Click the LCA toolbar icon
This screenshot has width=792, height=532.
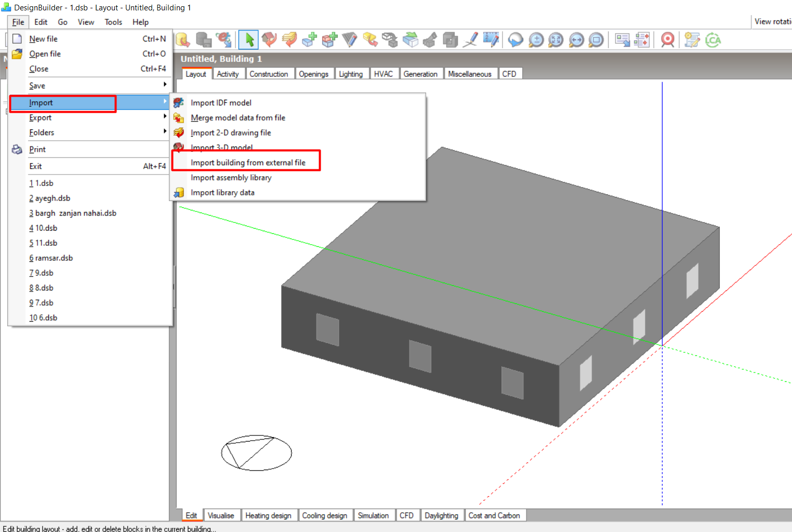(713, 40)
